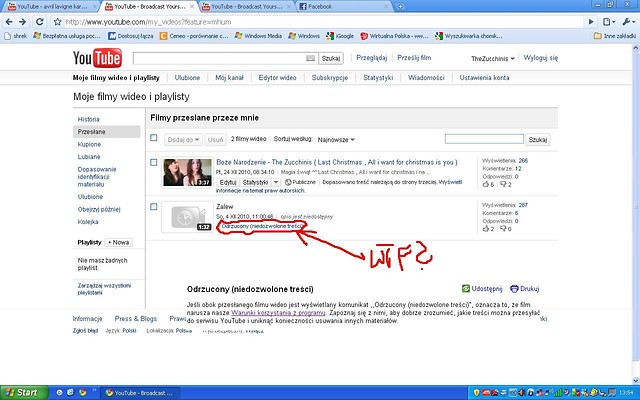Viewport: 640px width, 400px height.
Task: Open the Windows Media bookmark
Action: pos(258,36)
